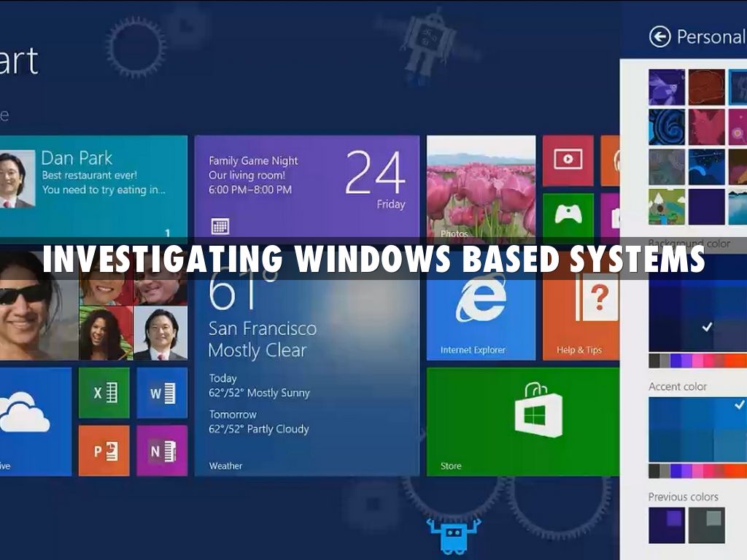Open the green Xbox Games tile

pyautogui.click(x=568, y=215)
